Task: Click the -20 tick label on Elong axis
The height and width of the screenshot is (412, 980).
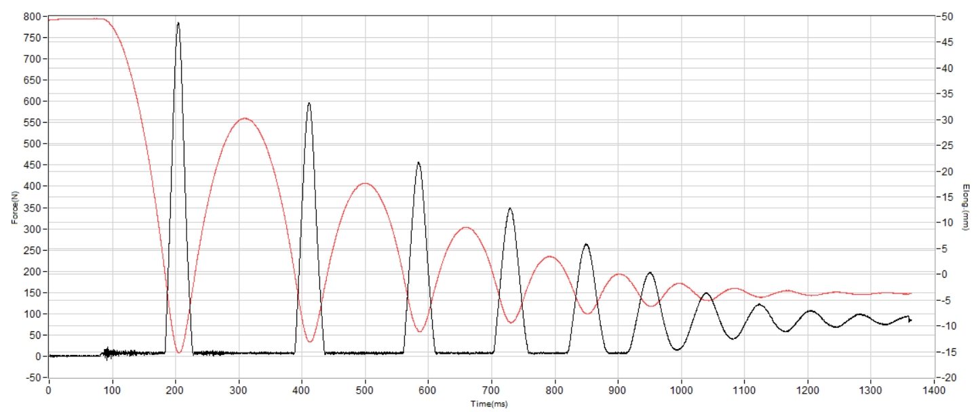Action: click(x=948, y=377)
